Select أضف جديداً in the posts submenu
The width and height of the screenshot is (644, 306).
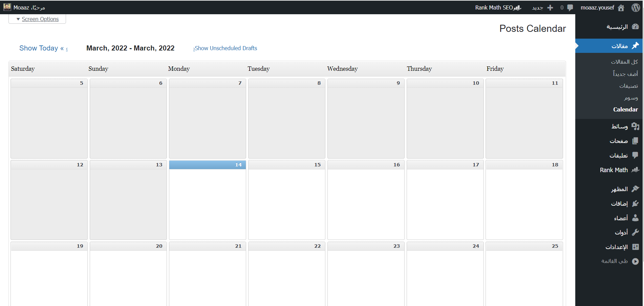click(625, 74)
